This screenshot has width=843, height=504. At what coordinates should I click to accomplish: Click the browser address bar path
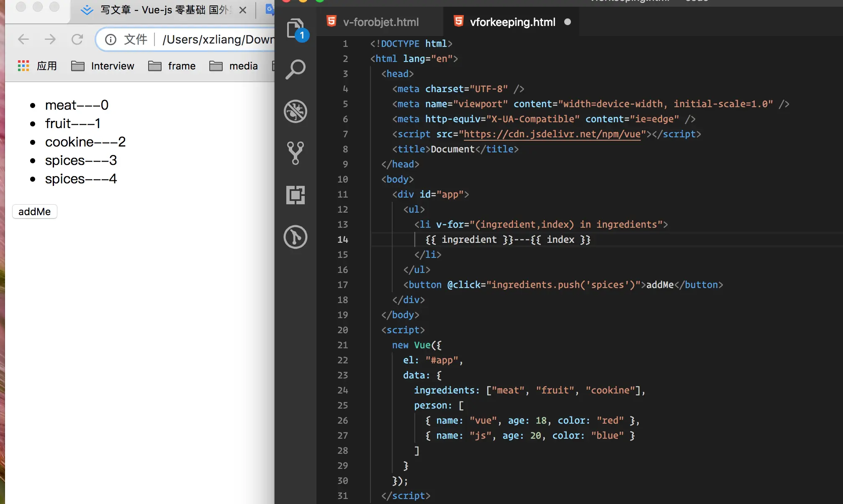pyautogui.click(x=218, y=39)
